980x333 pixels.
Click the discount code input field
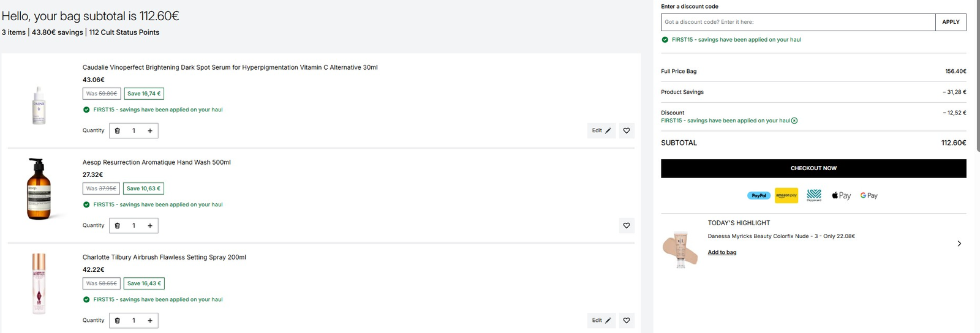(x=798, y=22)
